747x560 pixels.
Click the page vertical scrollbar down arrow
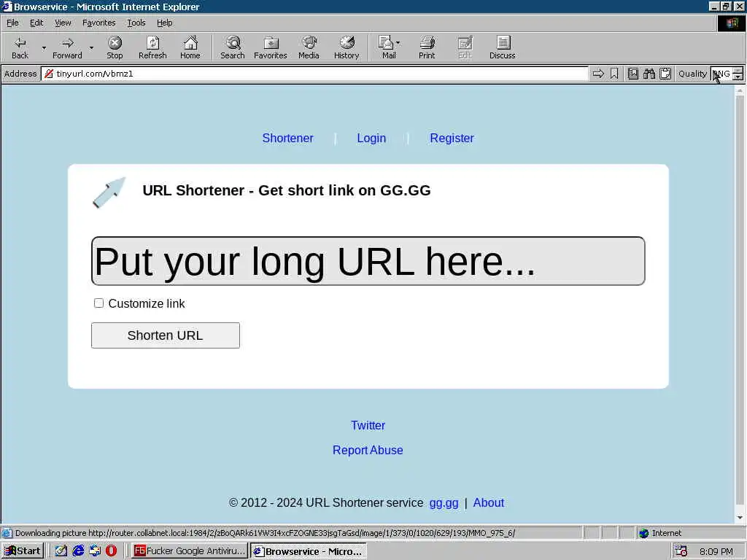740,517
